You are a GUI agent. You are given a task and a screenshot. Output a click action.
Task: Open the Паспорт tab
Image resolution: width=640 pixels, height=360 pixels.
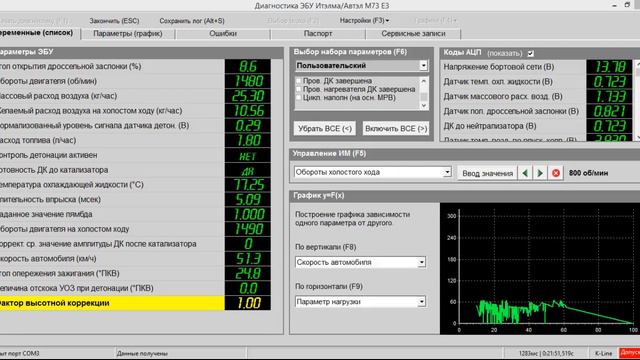(318, 33)
